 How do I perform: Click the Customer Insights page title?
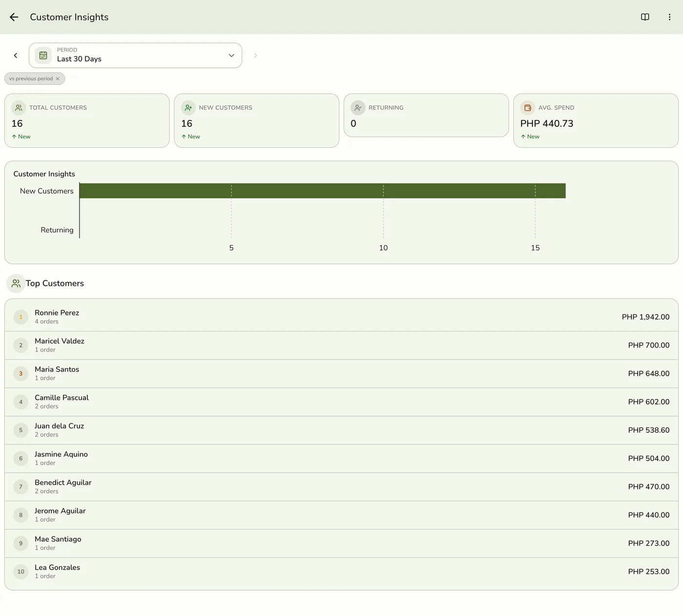[x=69, y=17]
